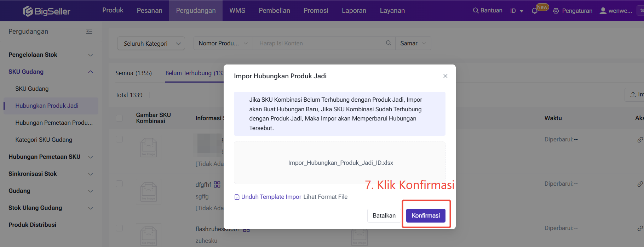Screen dimensions: 644x247
Task: Click the Bantuan search icon
Action: 476,11
